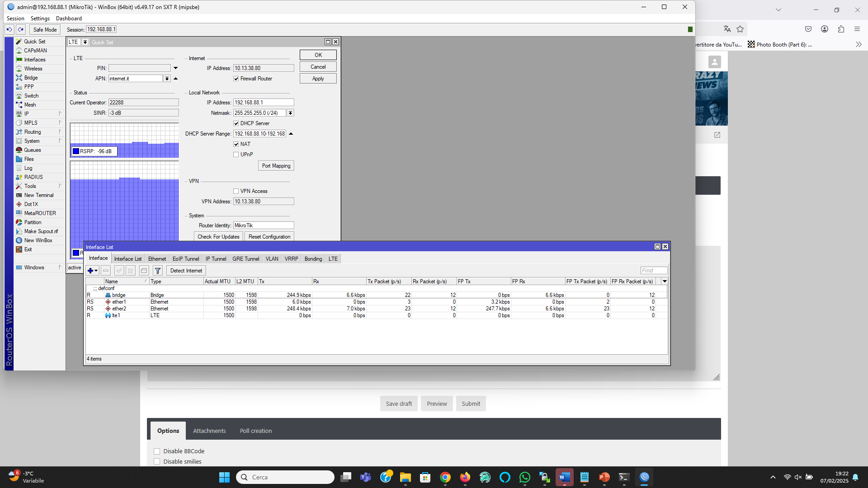Screen dimensions: 868x488
Task: Open the Netmask dropdown
Action: (x=290, y=113)
